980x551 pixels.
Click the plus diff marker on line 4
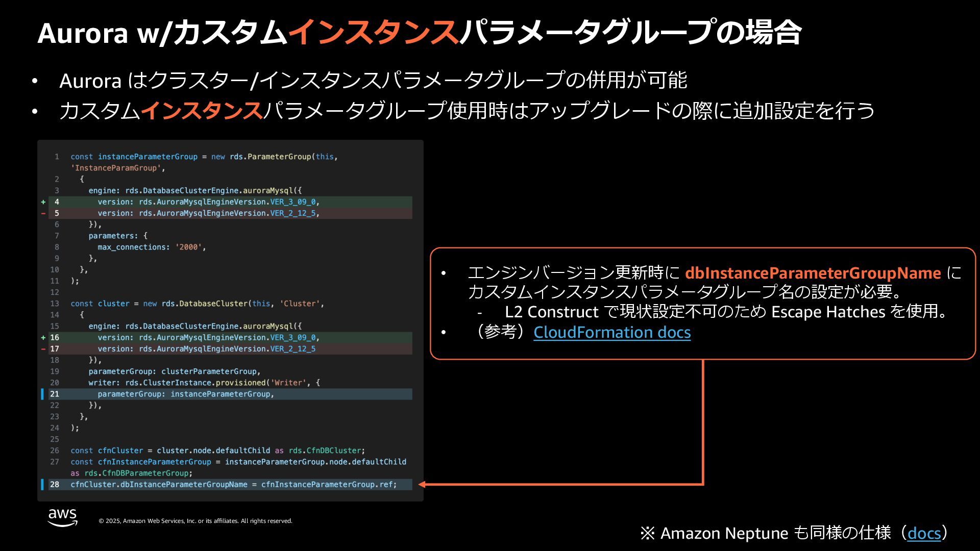pos(43,202)
